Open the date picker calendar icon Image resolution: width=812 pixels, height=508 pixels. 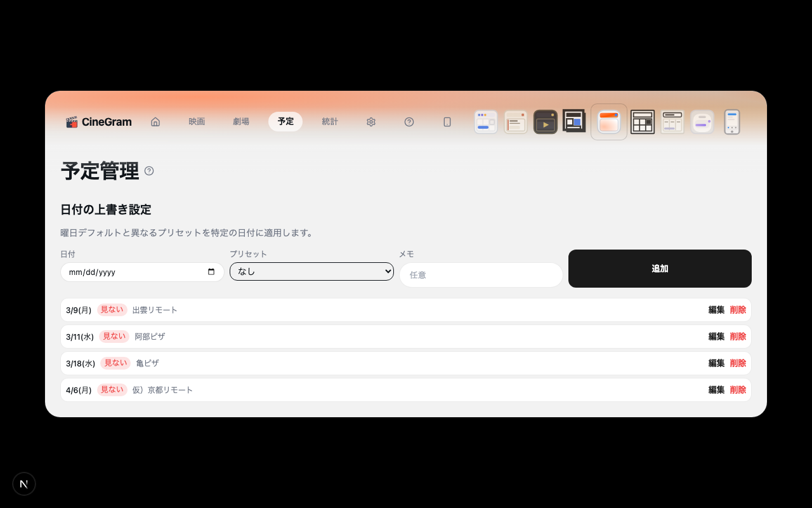point(211,272)
